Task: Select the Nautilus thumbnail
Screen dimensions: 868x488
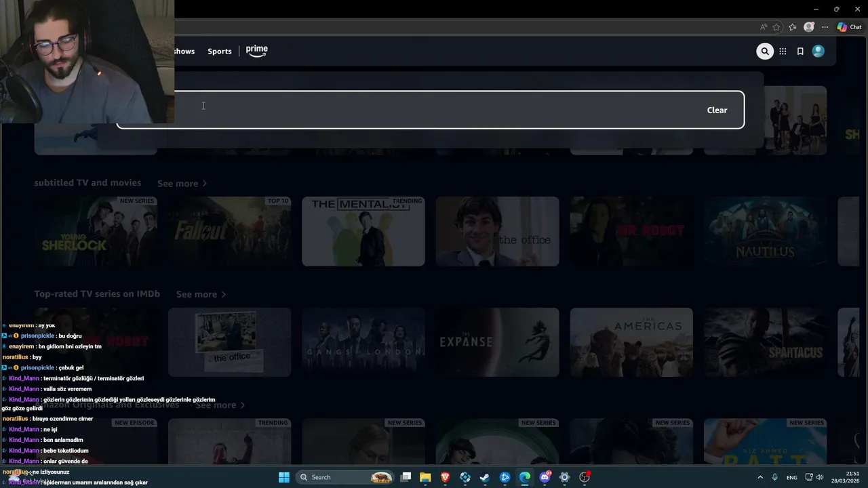Action: click(765, 231)
